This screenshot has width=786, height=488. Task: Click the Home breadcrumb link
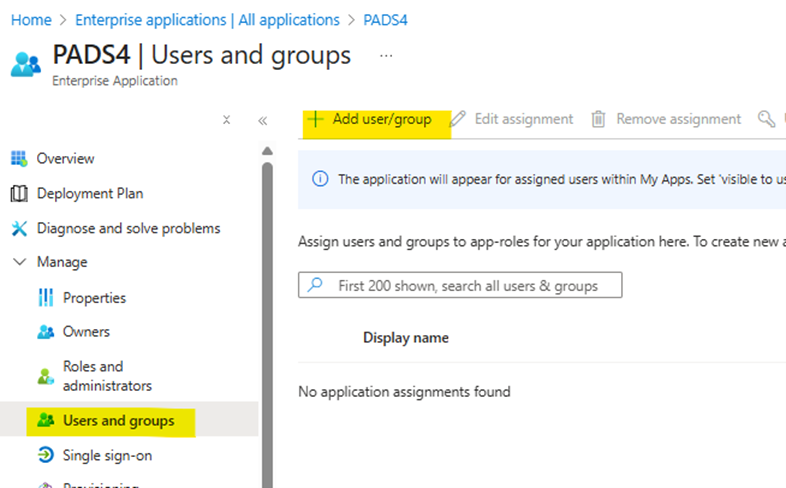pos(31,20)
